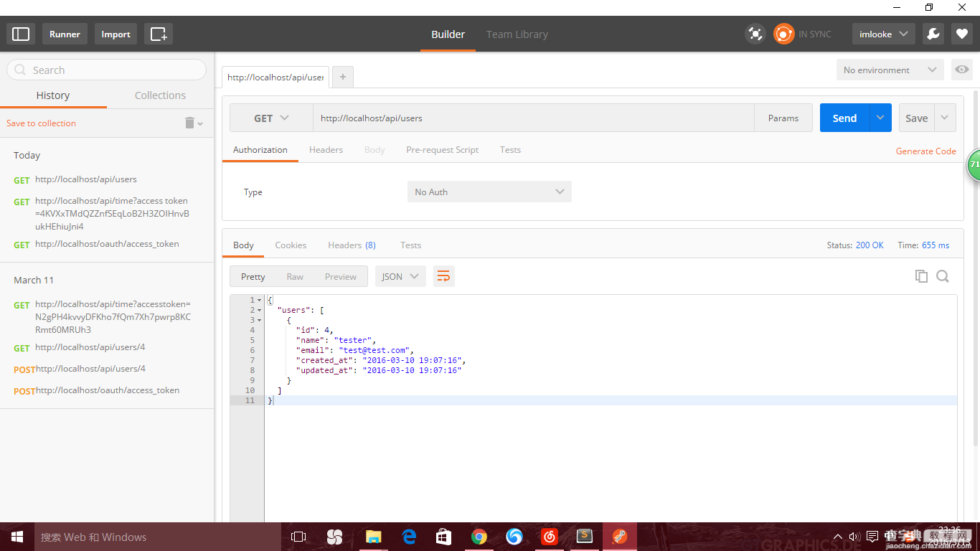Click the Params button
980x551 pixels.
783,118
